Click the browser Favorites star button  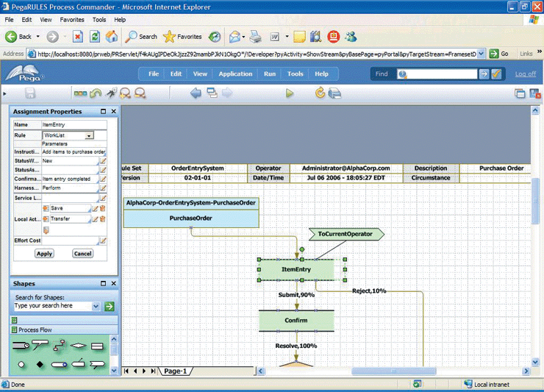tap(182, 37)
